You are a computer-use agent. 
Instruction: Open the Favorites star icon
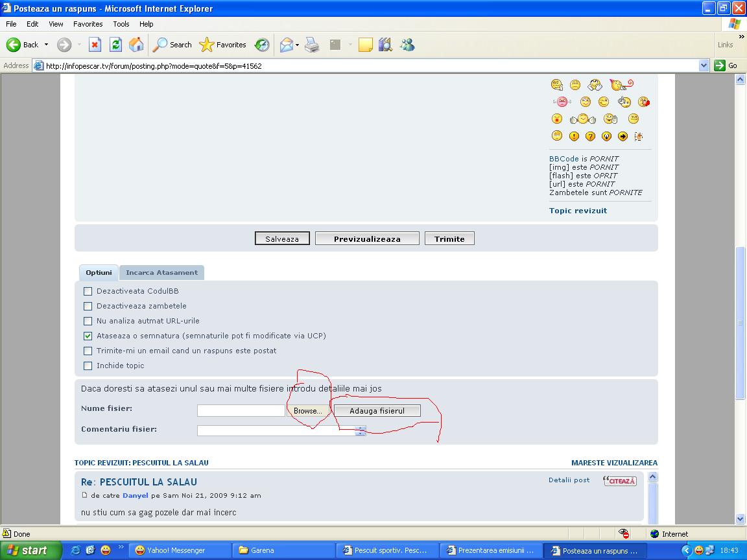click(207, 45)
